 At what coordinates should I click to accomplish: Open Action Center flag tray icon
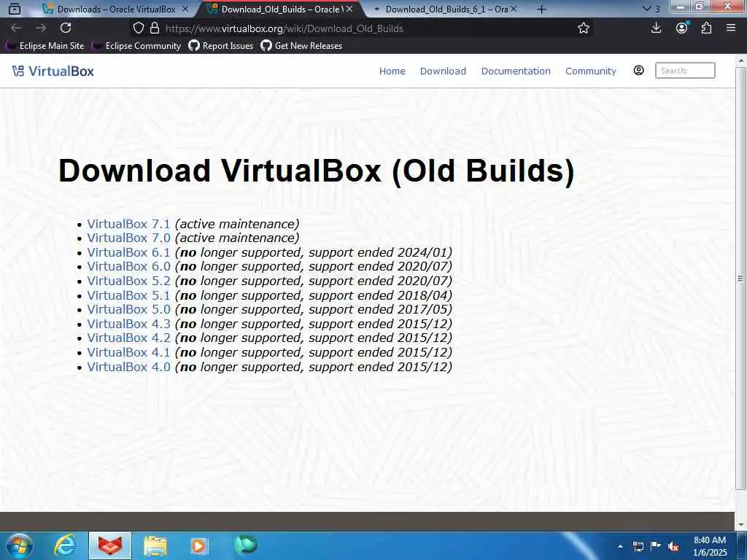[656, 546]
